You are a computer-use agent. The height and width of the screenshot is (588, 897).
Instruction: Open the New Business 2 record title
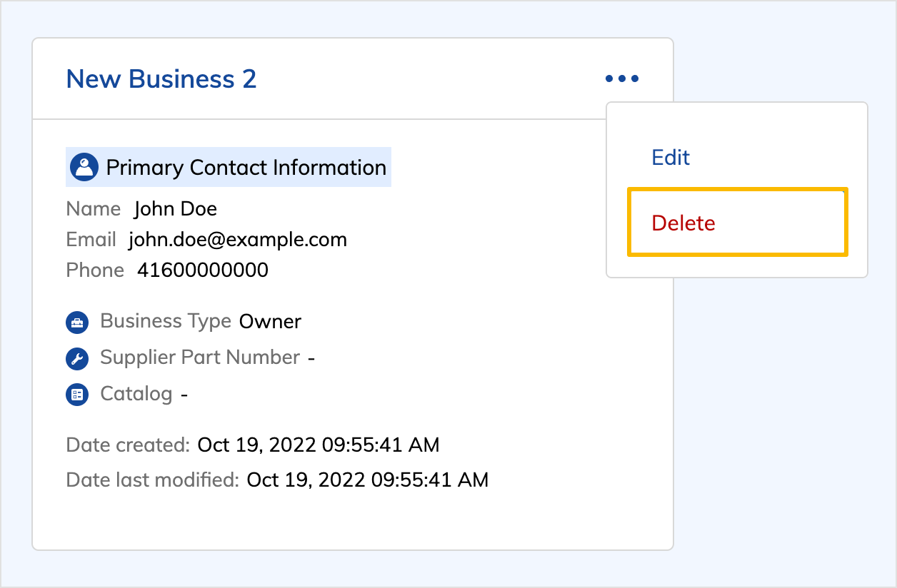[161, 78]
